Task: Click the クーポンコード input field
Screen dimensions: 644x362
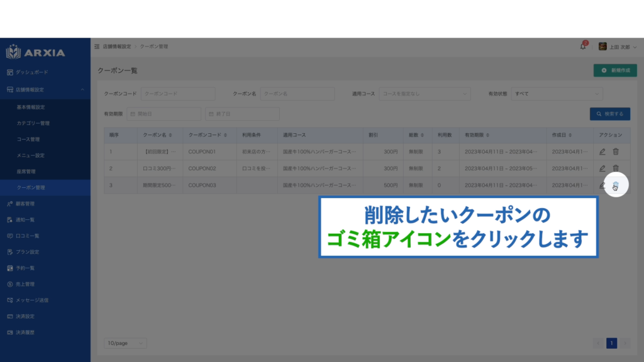Action: [x=178, y=94]
